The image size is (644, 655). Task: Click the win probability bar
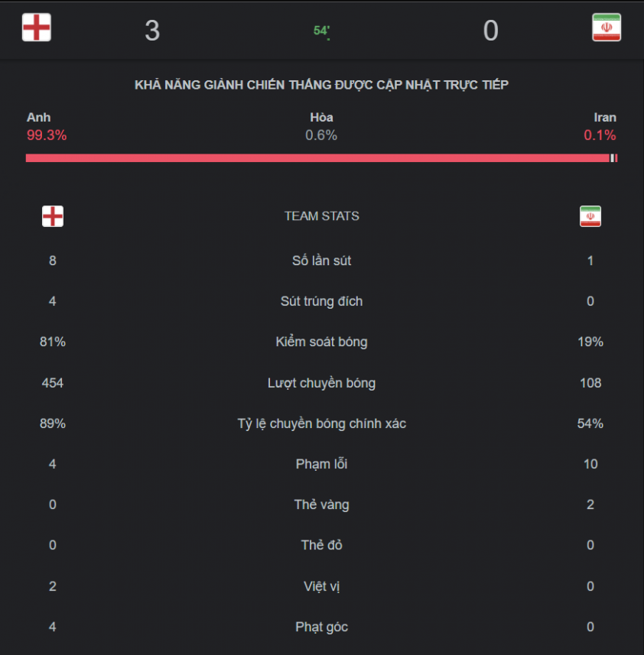point(321,158)
